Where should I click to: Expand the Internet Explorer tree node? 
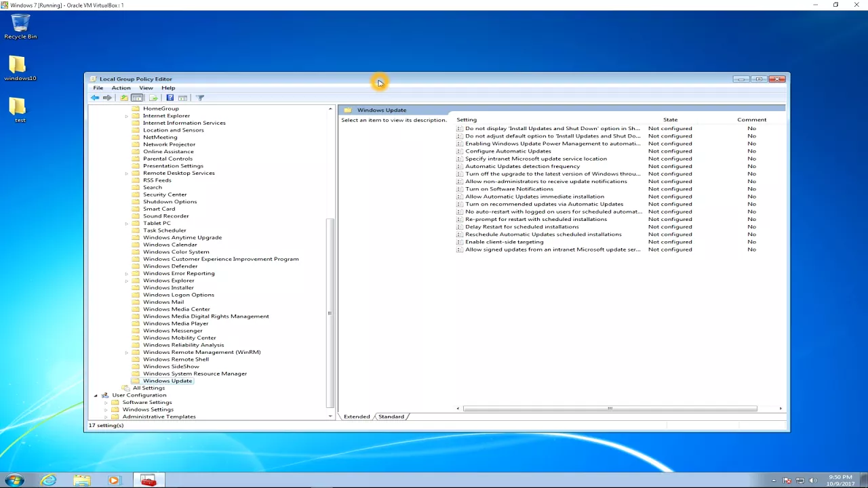point(126,116)
